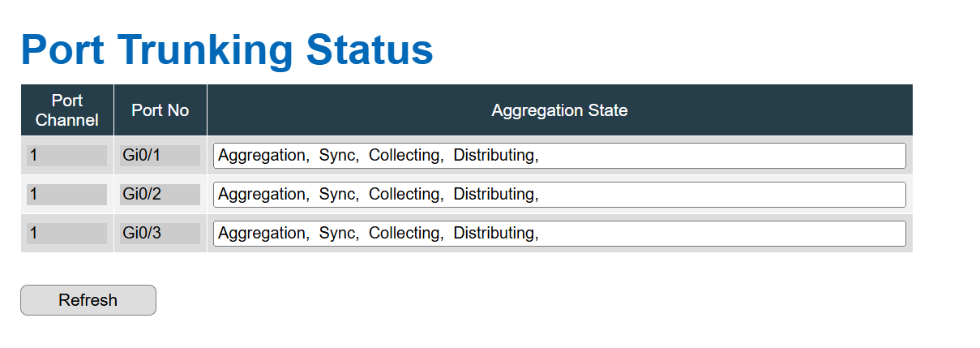Viewport: 980px width, 348px height.
Task: Click the Gi0/2 port number field
Action: pos(160,195)
